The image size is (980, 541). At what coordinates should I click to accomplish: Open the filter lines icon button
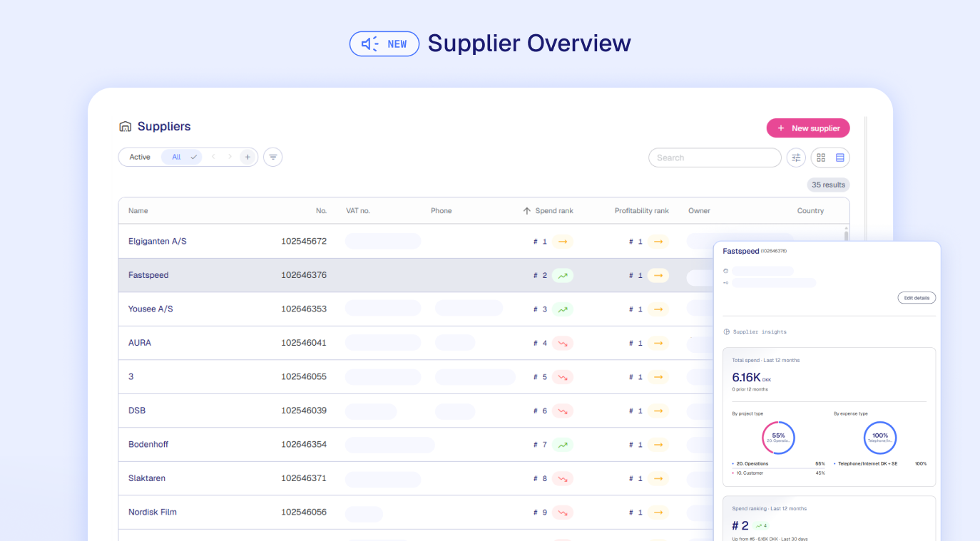(273, 157)
